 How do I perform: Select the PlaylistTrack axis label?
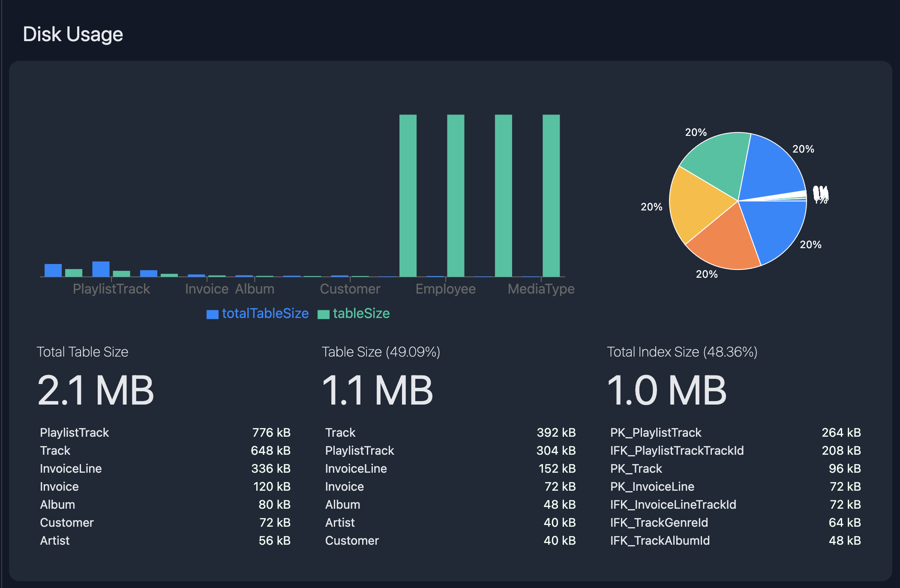click(111, 288)
